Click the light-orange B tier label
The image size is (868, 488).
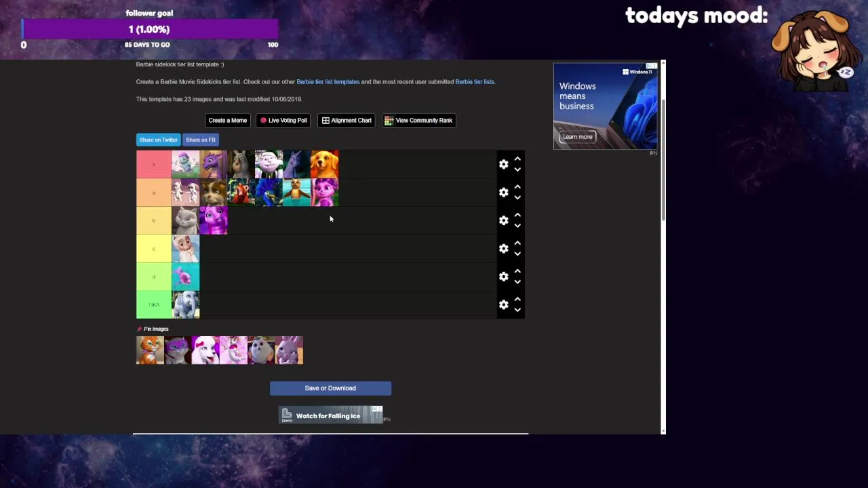pos(153,221)
